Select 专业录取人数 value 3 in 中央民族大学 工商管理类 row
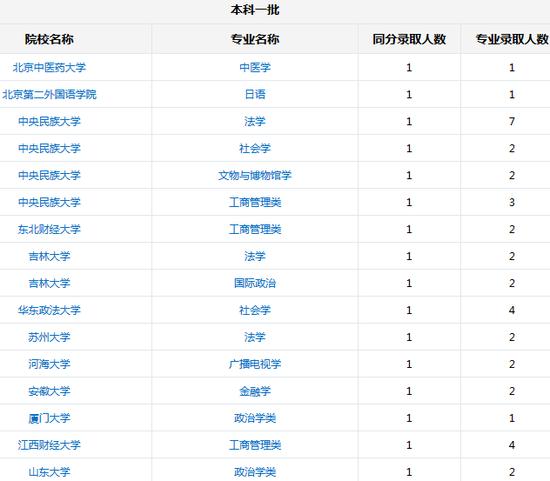550x481 pixels. click(512, 202)
